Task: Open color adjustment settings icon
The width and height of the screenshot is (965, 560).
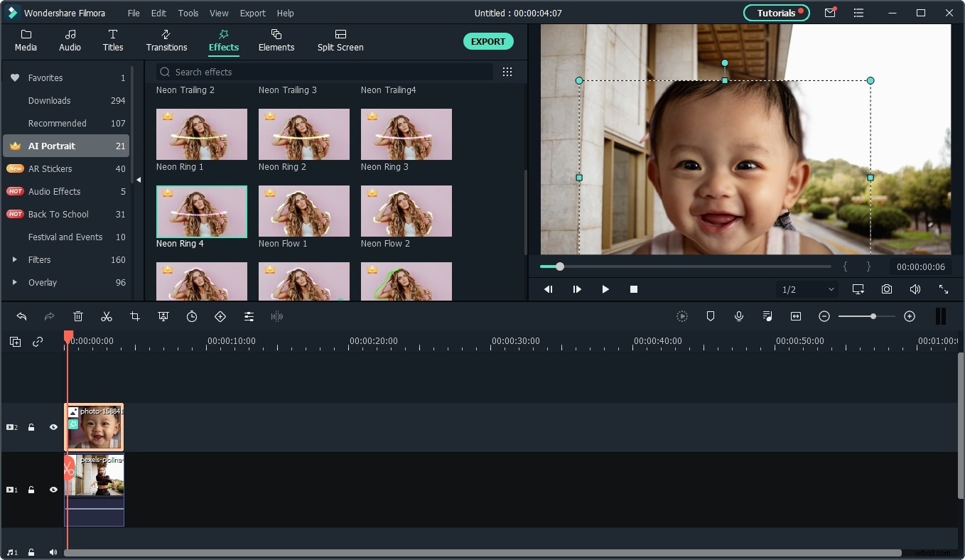Action: pyautogui.click(x=249, y=316)
